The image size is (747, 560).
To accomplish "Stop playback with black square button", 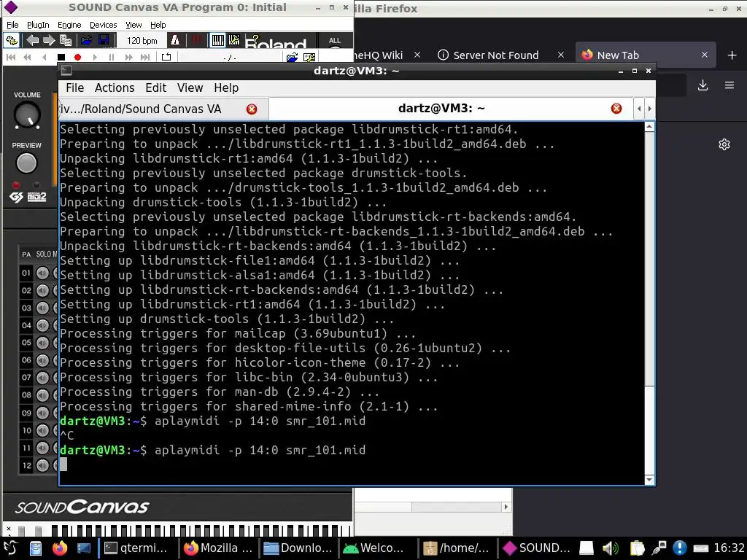I will pos(61,57).
